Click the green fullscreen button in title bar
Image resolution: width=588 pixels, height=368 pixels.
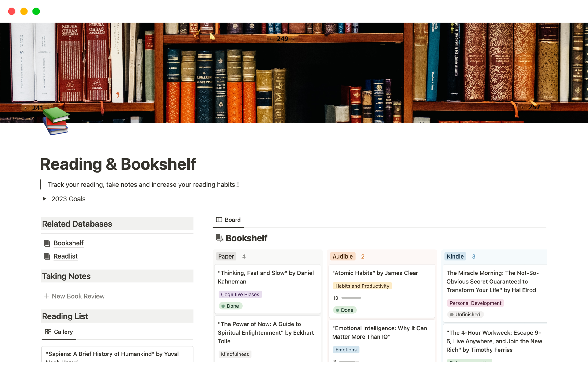pyautogui.click(x=36, y=11)
